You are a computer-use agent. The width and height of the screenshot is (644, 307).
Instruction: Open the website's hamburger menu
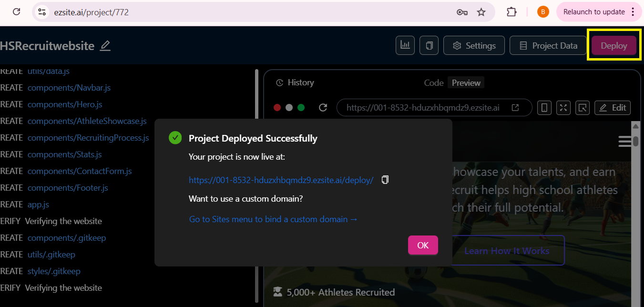coord(624,141)
